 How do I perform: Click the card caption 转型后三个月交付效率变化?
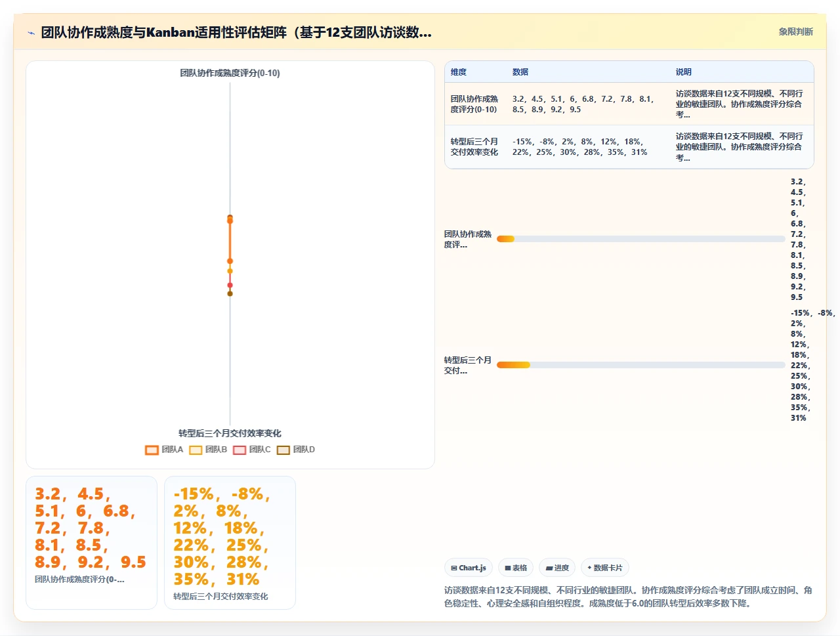tap(220, 597)
